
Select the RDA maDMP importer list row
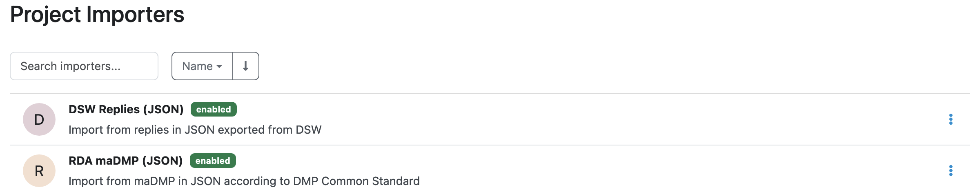pyautogui.click(x=490, y=171)
